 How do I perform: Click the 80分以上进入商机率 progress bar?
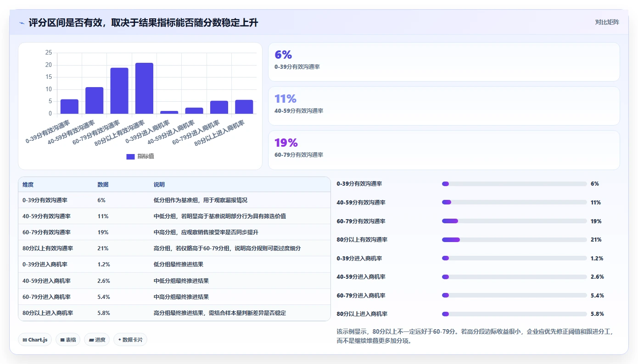[514, 314]
